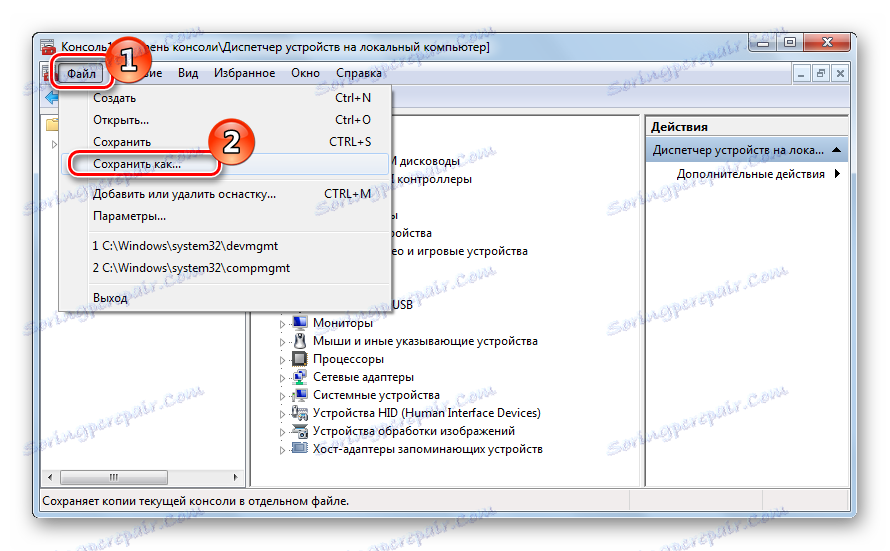Screen dimensions: 890x551
Task: Expand Устройства обработки изображений node
Action: (x=283, y=432)
